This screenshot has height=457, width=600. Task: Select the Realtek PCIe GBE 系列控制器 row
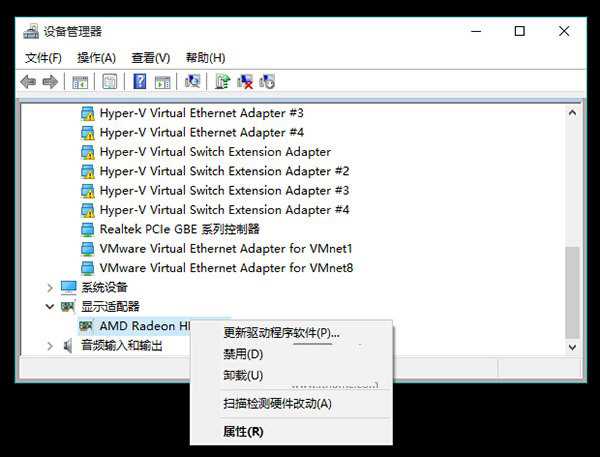179,229
